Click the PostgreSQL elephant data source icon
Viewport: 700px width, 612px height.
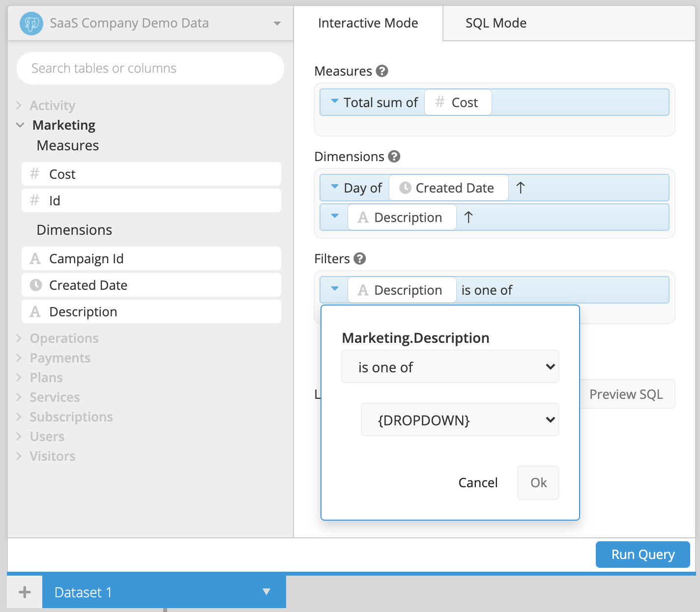[31, 24]
